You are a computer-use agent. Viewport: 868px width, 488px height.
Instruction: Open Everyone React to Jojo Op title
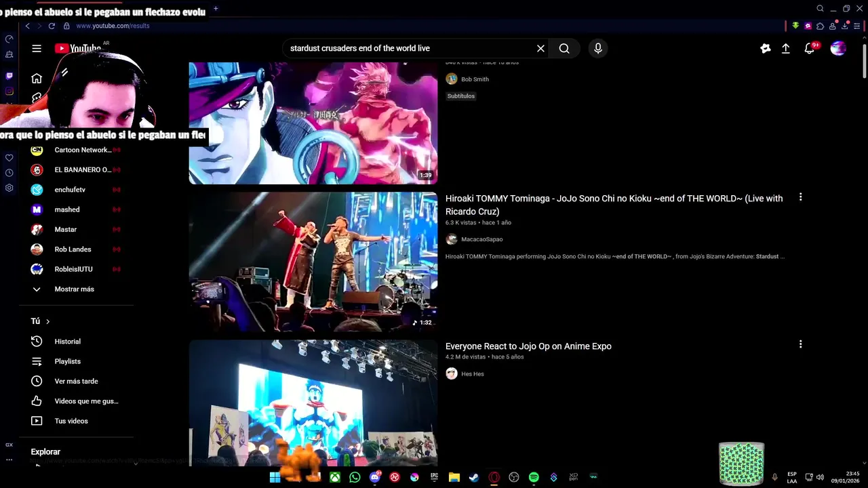pyautogui.click(x=528, y=346)
